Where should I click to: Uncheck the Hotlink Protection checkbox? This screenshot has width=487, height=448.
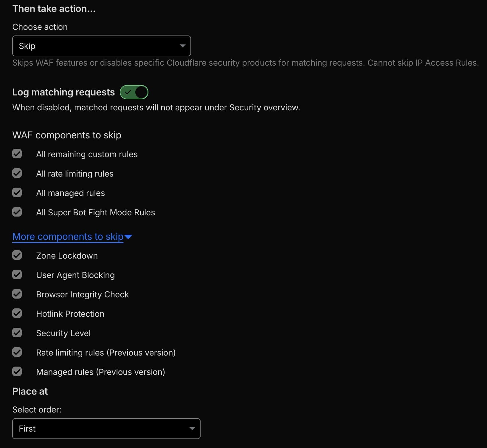tap(17, 313)
